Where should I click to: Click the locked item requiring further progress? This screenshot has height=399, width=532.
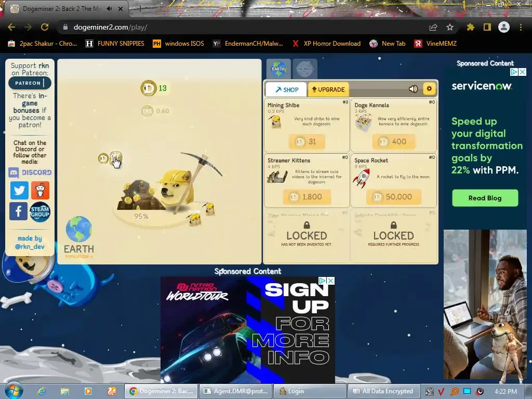[x=394, y=235]
